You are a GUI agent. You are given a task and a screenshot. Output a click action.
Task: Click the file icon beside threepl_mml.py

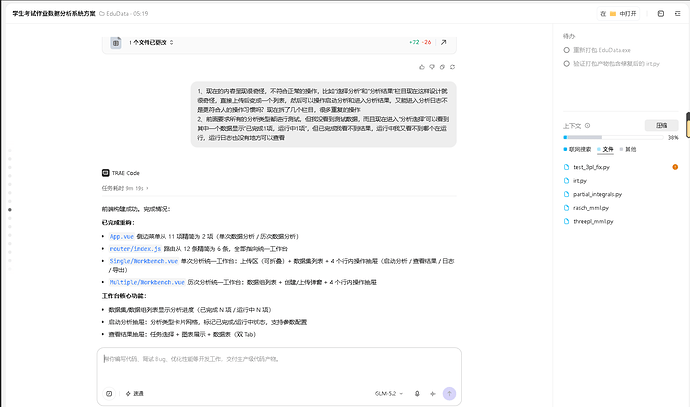[x=566, y=221]
